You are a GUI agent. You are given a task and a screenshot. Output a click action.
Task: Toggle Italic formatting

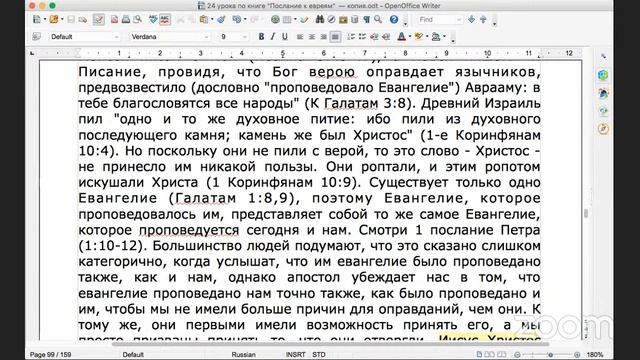pos(273,37)
